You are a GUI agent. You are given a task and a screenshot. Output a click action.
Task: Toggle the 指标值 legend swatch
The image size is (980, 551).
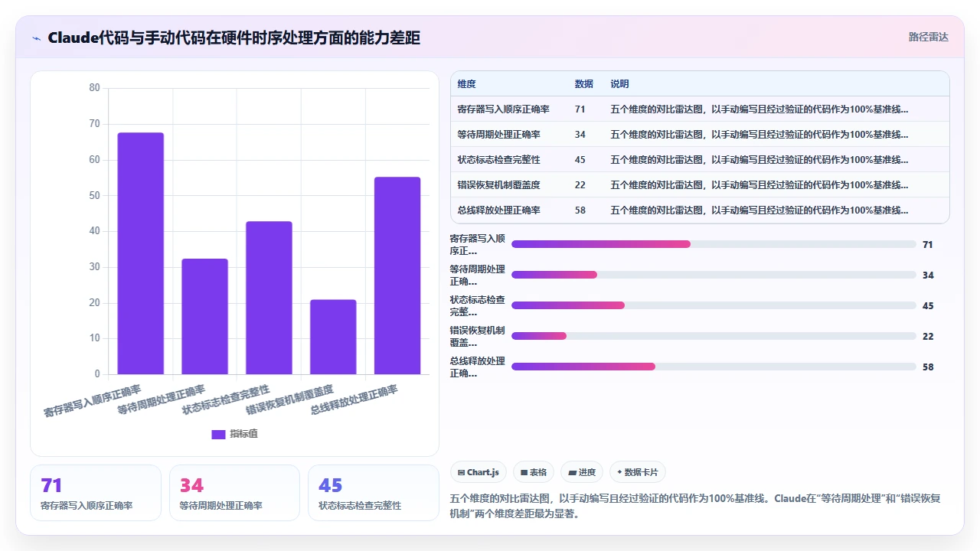(218, 434)
